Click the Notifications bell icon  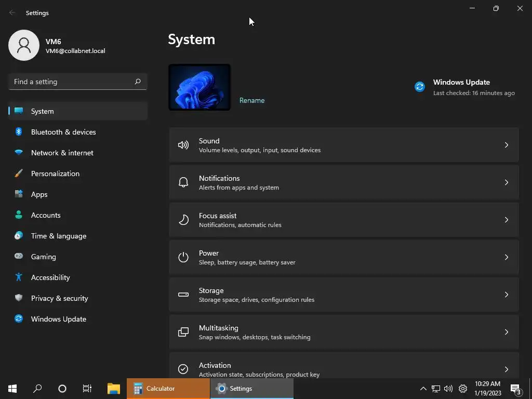coord(183,182)
